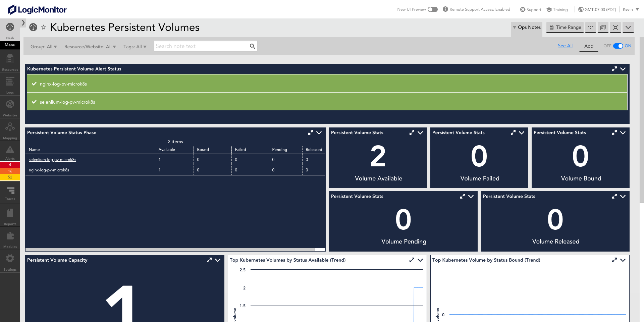This screenshot has width=644, height=322.
Task: Open nginx-log-pv-microk8s table link
Action: click(x=49, y=170)
